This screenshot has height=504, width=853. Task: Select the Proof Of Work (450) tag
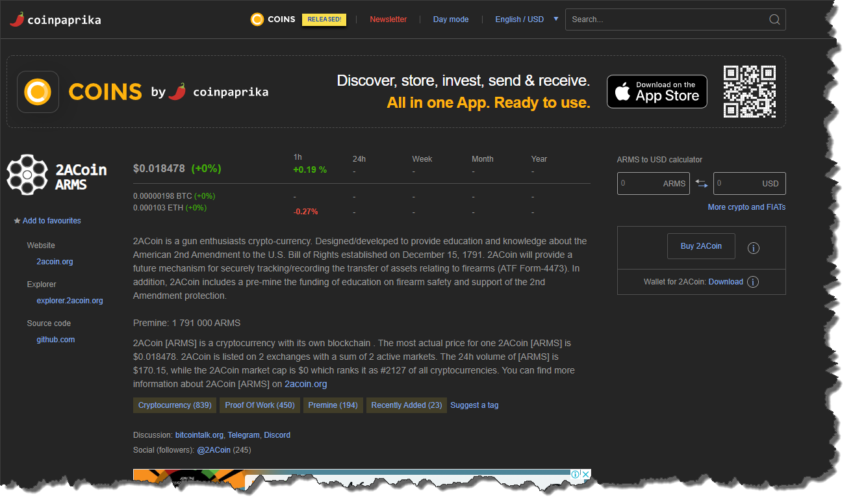click(260, 405)
